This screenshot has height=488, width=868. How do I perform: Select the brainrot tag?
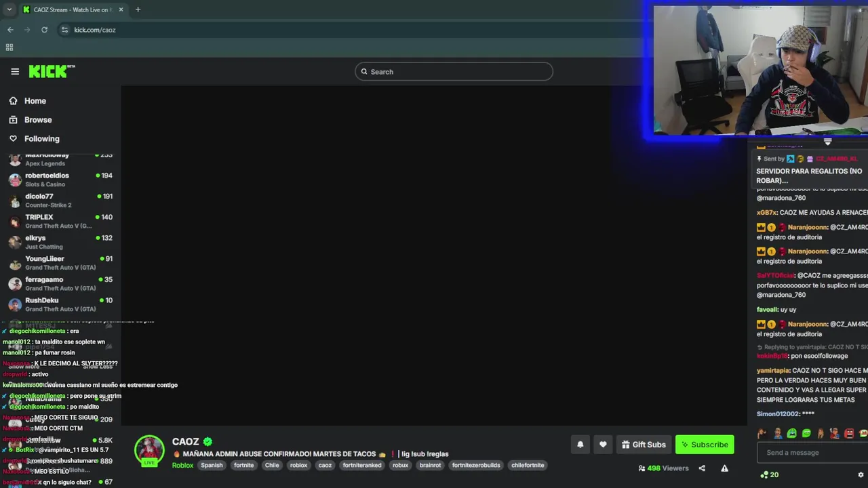coord(430,466)
